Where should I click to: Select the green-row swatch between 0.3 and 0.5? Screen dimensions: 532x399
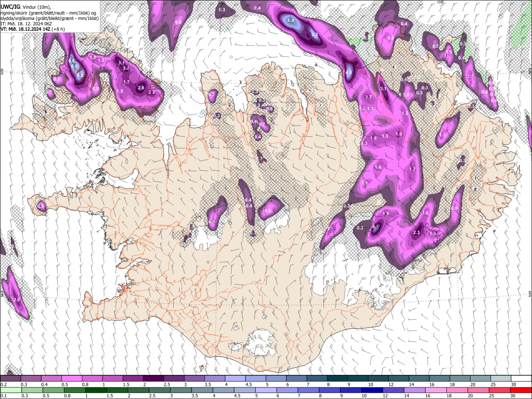click(x=32, y=390)
